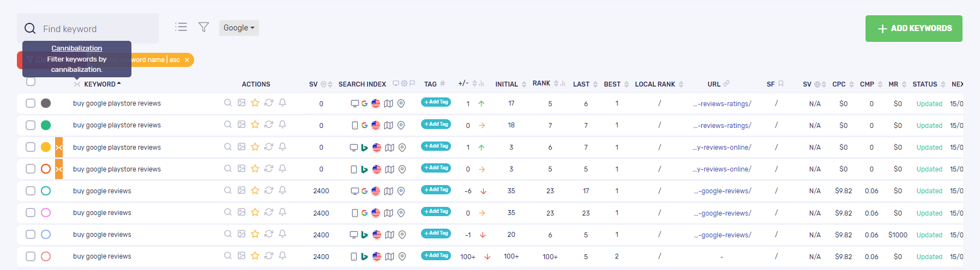Sort table by the RANK column
This screenshot has width=980, height=270.
pos(542,84)
